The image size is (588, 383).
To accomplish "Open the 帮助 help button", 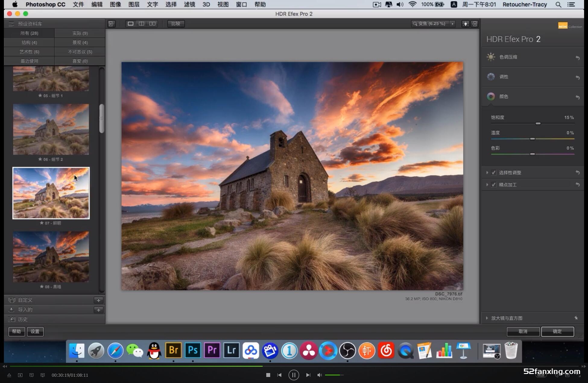I will (17, 331).
